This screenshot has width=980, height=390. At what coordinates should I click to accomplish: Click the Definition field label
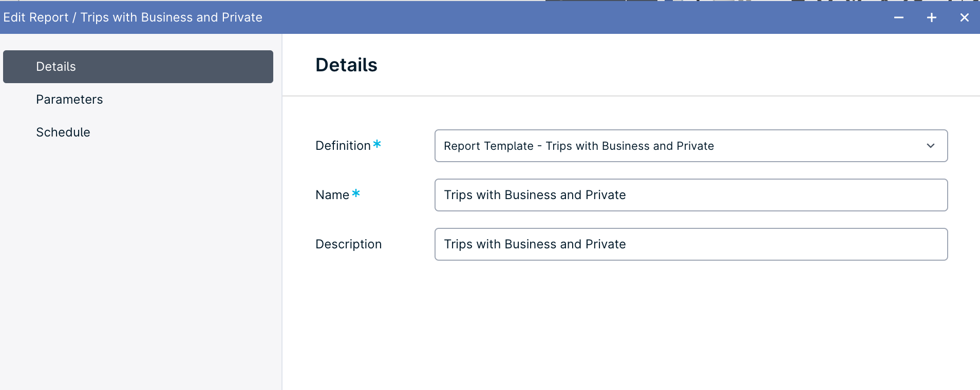coord(343,146)
